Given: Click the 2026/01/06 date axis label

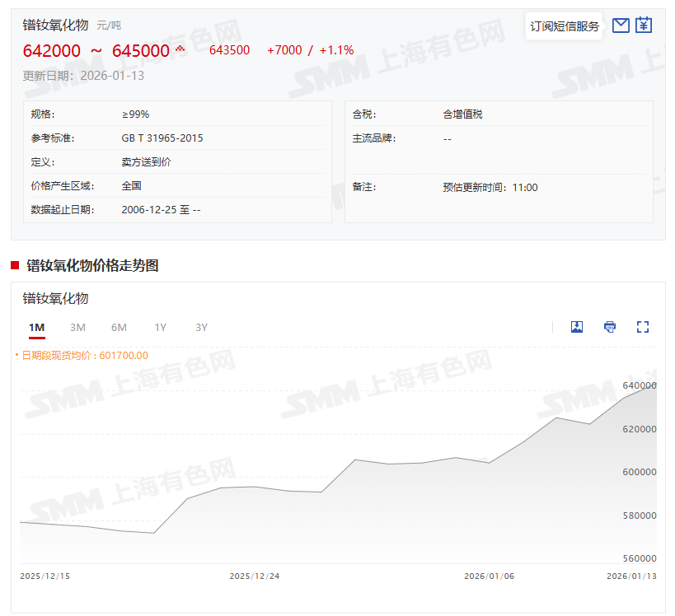Looking at the screenshot, I should 489,576.
